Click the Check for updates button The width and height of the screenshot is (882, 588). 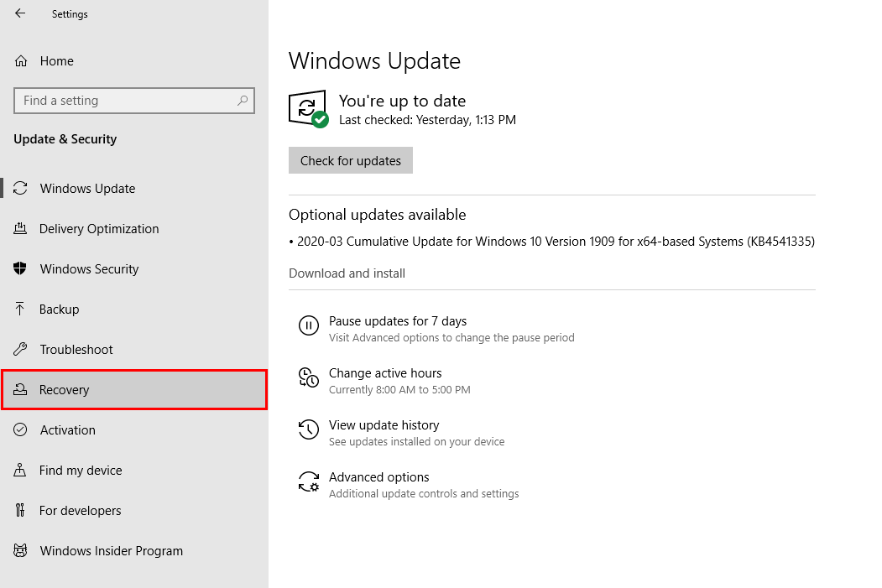[x=351, y=160]
